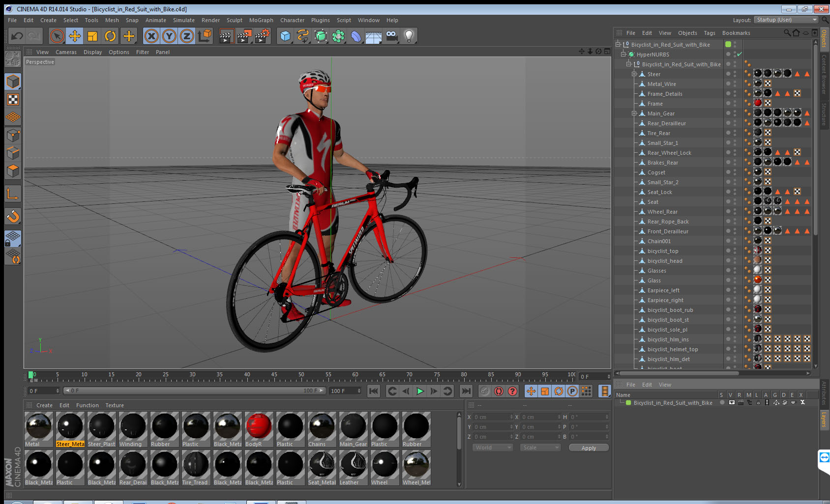Open the Sculpt menu
Image resolution: width=830 pixels, height=504 pixels.
(x=234, y=20)
